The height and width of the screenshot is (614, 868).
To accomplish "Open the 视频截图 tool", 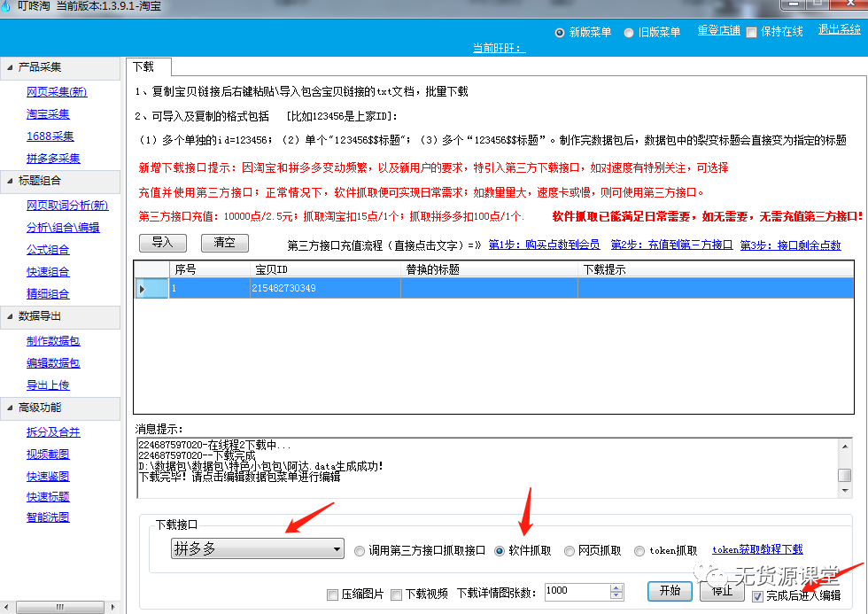I will tap(48, 455).
